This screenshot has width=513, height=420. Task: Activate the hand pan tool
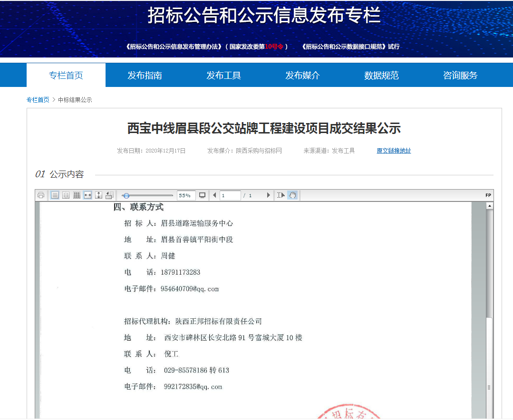(x=292, y=195)
